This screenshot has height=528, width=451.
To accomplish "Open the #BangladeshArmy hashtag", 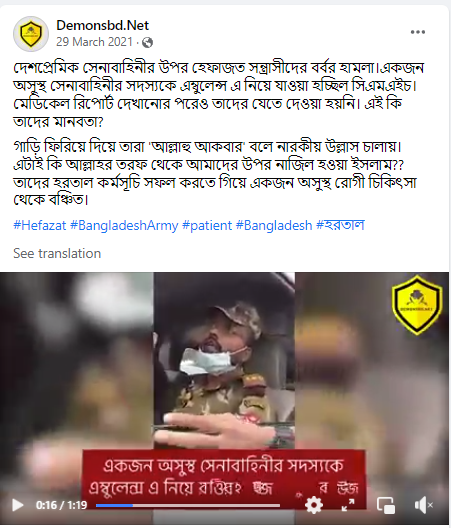I will 124,225.
